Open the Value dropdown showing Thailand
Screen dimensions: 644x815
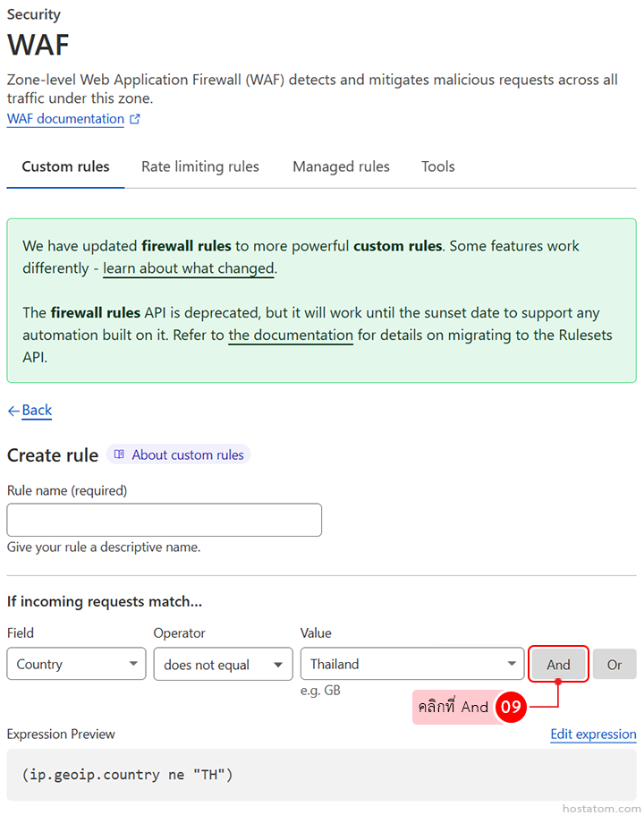click(412, 664)
